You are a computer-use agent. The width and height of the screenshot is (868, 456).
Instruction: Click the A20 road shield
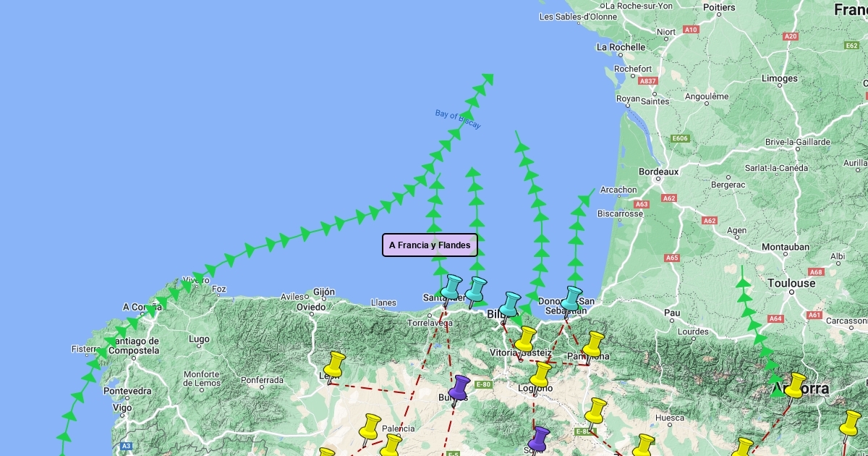tap(791, 36)
